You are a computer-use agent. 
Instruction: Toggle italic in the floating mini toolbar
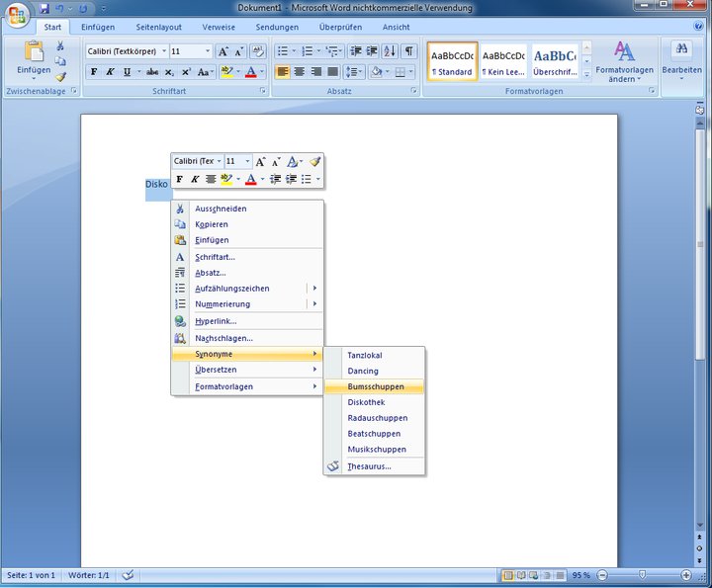(x=195, y=179)
